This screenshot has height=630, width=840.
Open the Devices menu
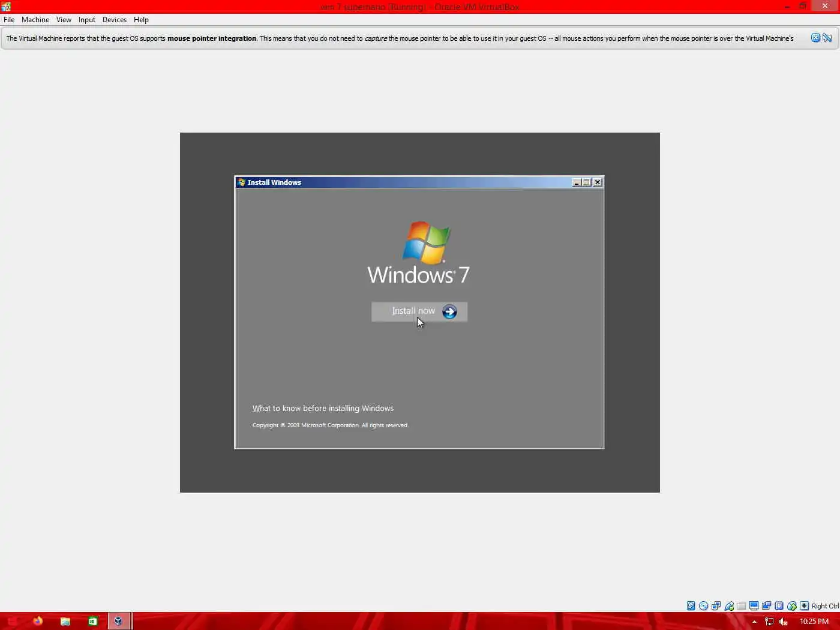coord(115,20)
